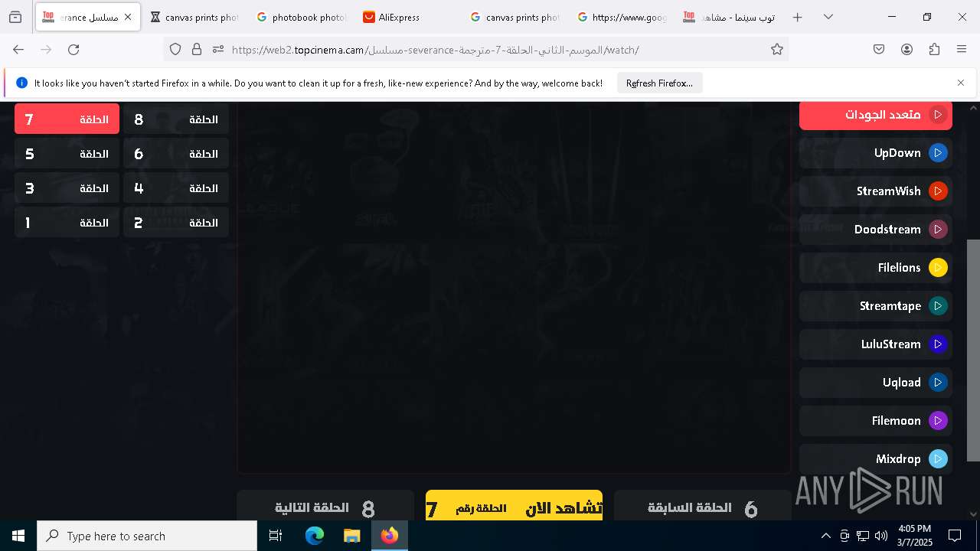Open episode الحلقة 3
Image resolution: width=980 pixels, height=551 pixels.
pyautogui.click(x=67, y=188)
